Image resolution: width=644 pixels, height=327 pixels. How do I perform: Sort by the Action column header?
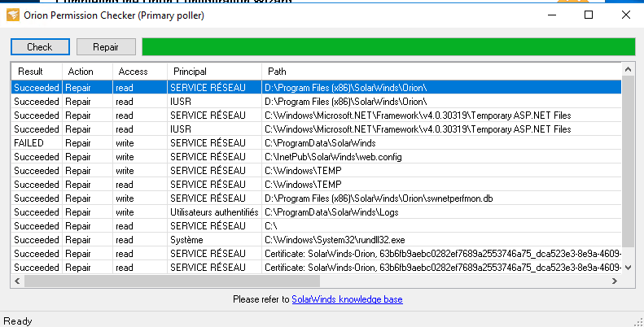click(x=87, y=72)
